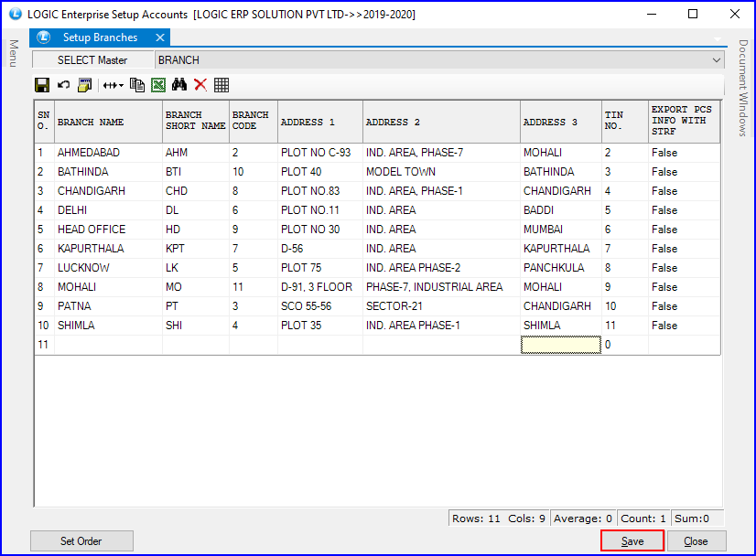Maximize the LOGIC Enterprise window
756x556 pixels.
click(x=693, y=14)
